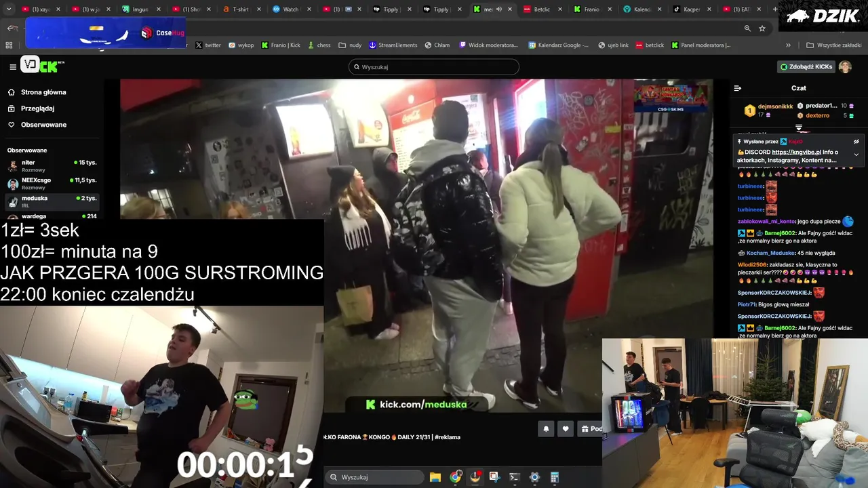Image resolution: width=868 pixels, height=488 pixels.
Task: Open the Franio | Kick bookmark
Action: tap(281, 45)
